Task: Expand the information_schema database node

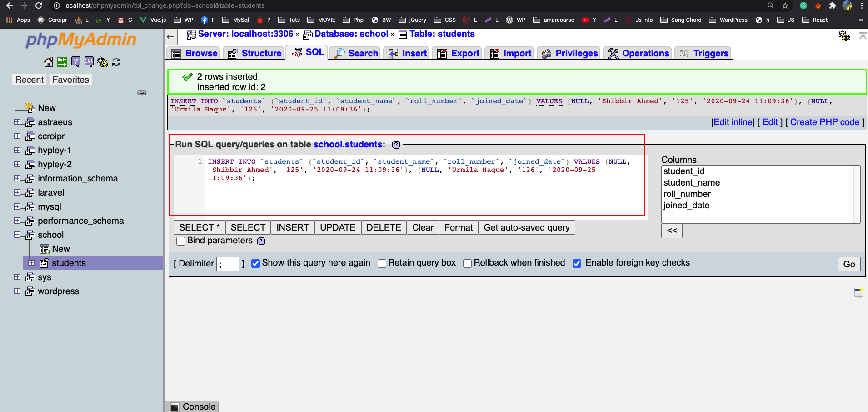Action: [17, 178]
